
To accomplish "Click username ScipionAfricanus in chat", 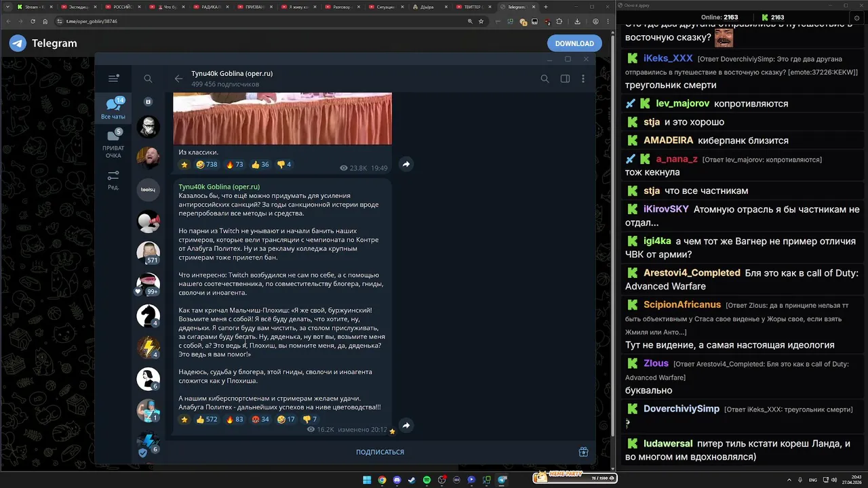I will click(x=682, y=305).
